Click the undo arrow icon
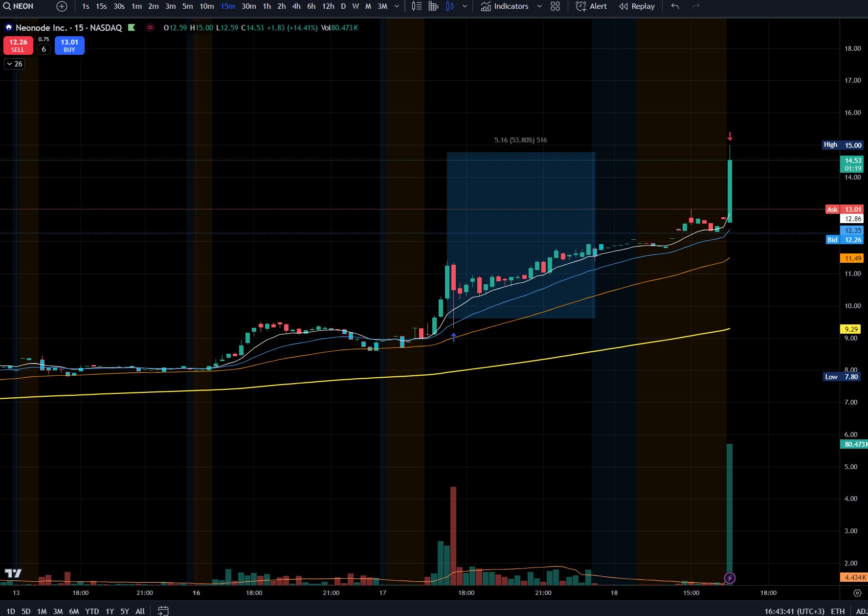The image size is (868, 616). pos(675,6)
